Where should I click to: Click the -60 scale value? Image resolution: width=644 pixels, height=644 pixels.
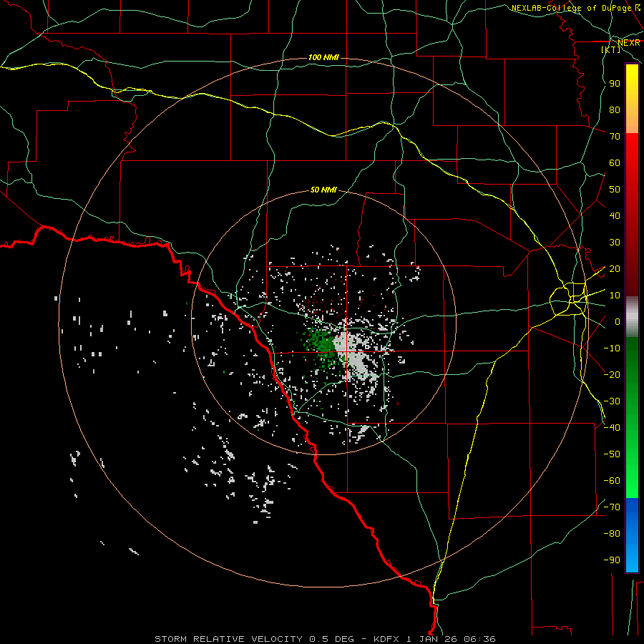[x=612, y=481]
